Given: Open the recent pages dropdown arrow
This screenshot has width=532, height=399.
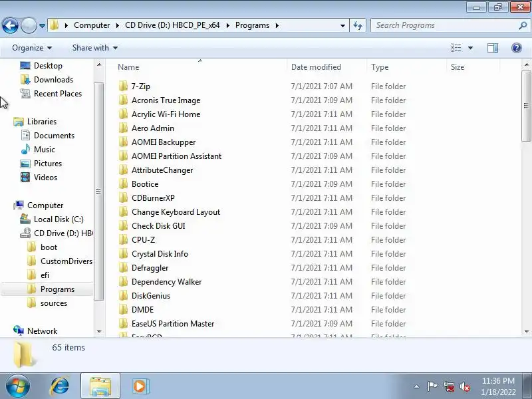Looking at the screenshot, I should [x=42, y=26].
